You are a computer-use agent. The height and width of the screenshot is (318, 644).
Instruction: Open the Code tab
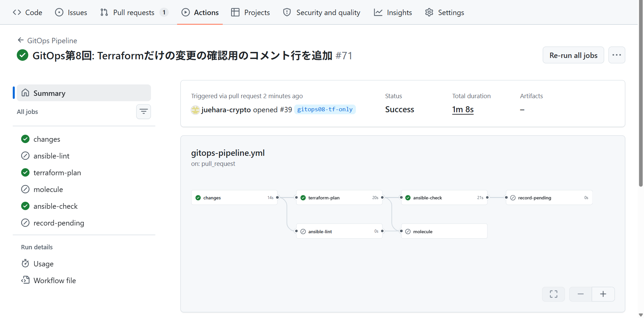tap(28, 12)
